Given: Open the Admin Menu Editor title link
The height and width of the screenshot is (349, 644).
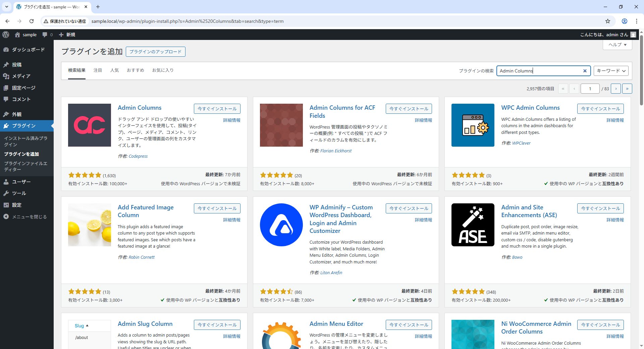Looking at the screenshot, I should [x=336, y=324].
